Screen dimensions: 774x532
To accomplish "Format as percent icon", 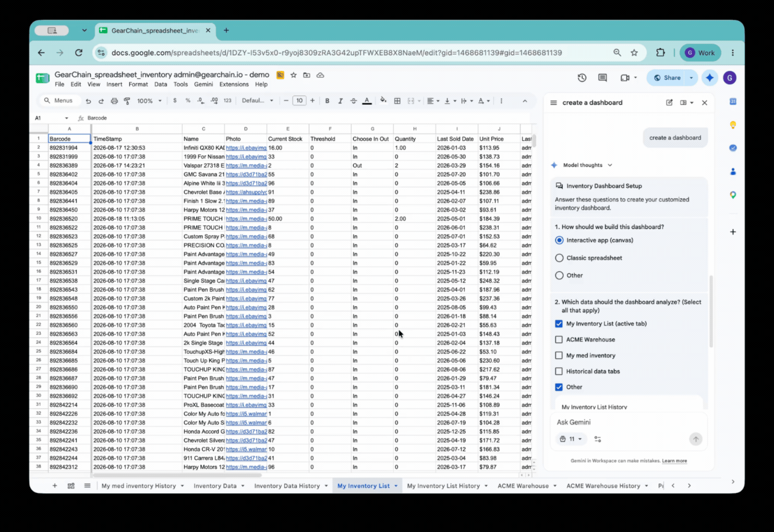I will [x=188, y=101].
